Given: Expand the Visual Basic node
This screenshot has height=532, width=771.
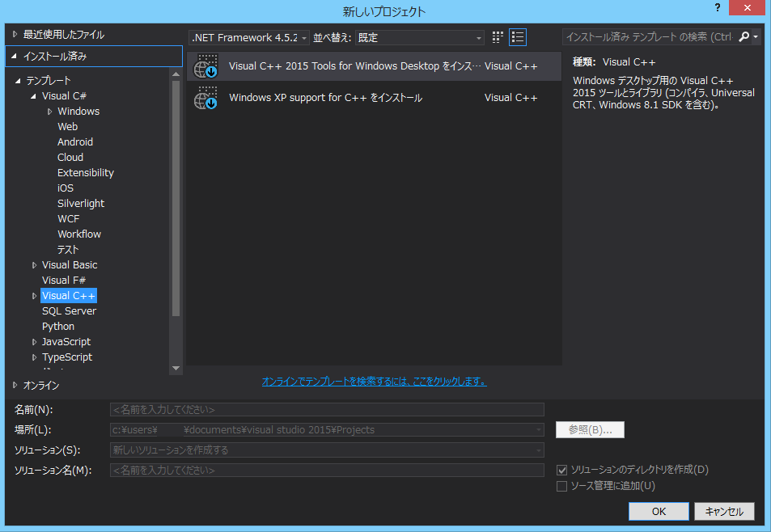Looking at the screenshot, I should (34, 265).
